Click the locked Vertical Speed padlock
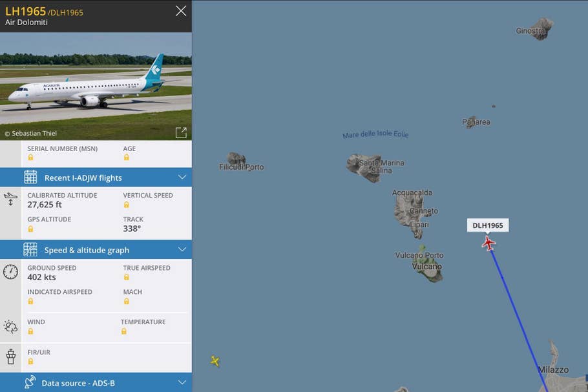The width and height of the screenshot is (588, 392). point(127,205)
